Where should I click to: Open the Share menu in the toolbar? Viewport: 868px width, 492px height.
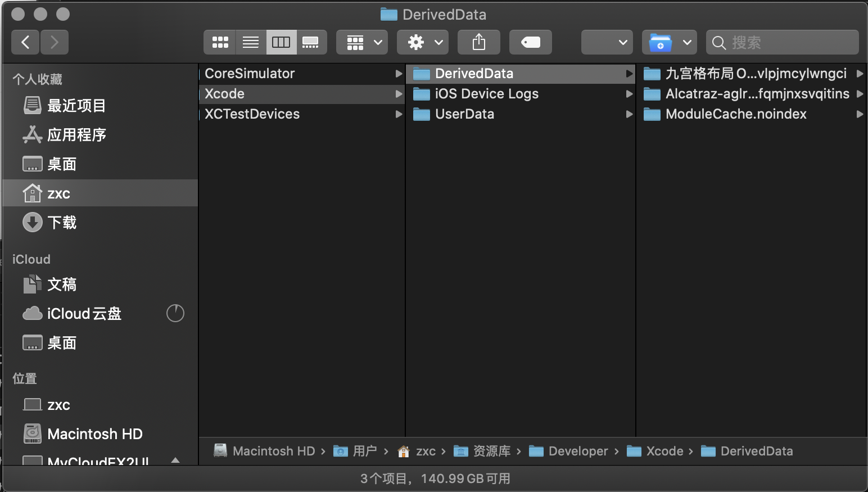click(478, 42)
